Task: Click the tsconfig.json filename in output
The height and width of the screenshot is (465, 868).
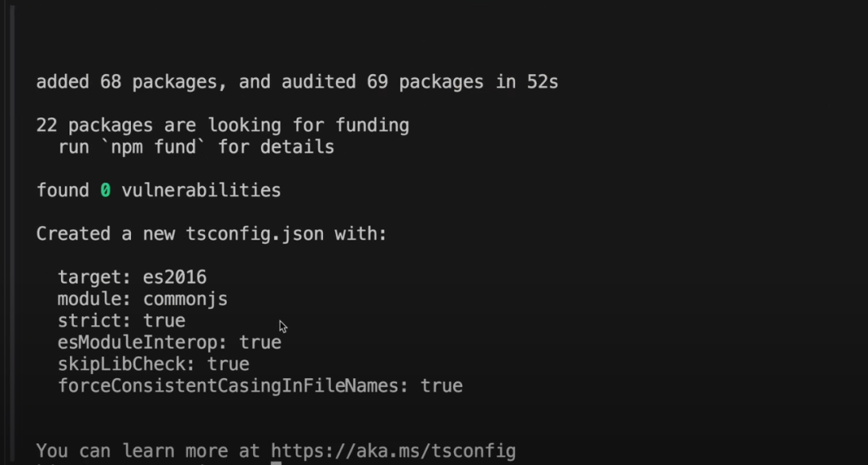Action: [255, 234]
